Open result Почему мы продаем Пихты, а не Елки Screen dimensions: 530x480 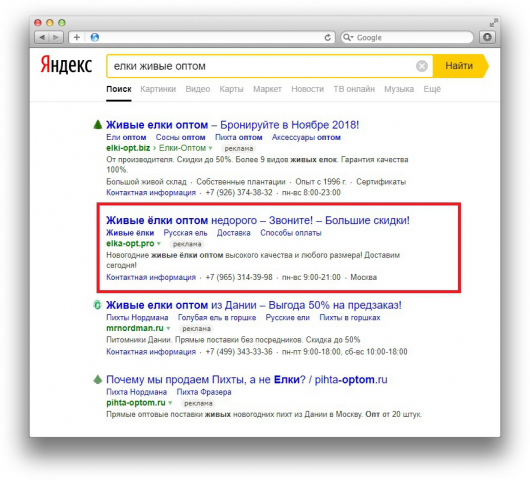click(x=247, y=380)
